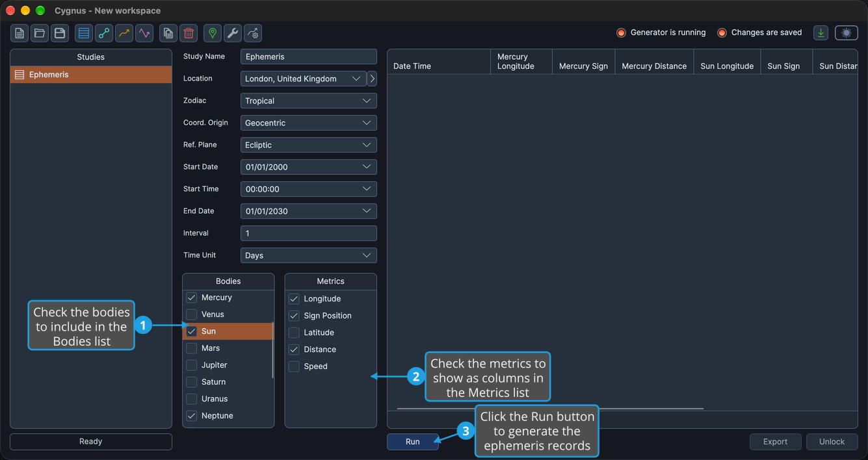Click the Run button

(413, 442)
